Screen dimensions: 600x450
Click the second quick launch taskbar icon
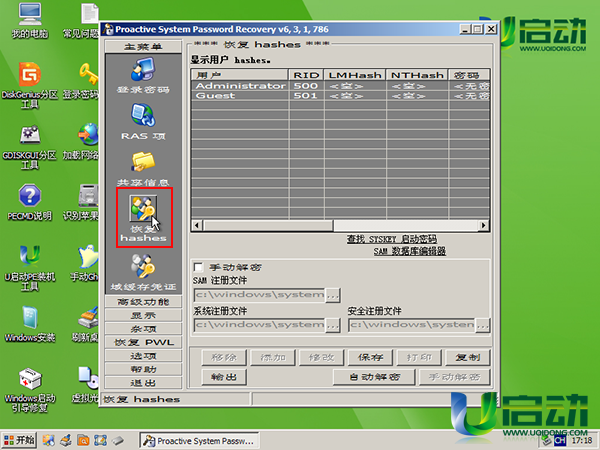tap(66, 440)
